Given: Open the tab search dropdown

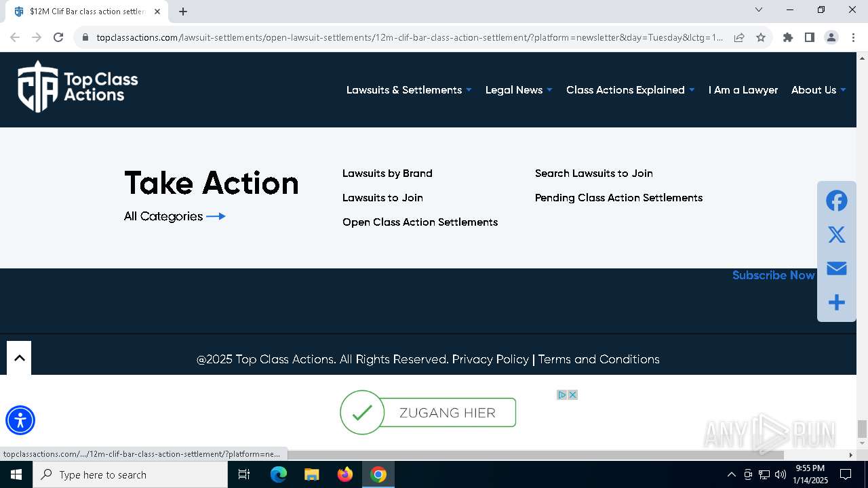Looking at the screenshot, I should [x=759, y=9].
